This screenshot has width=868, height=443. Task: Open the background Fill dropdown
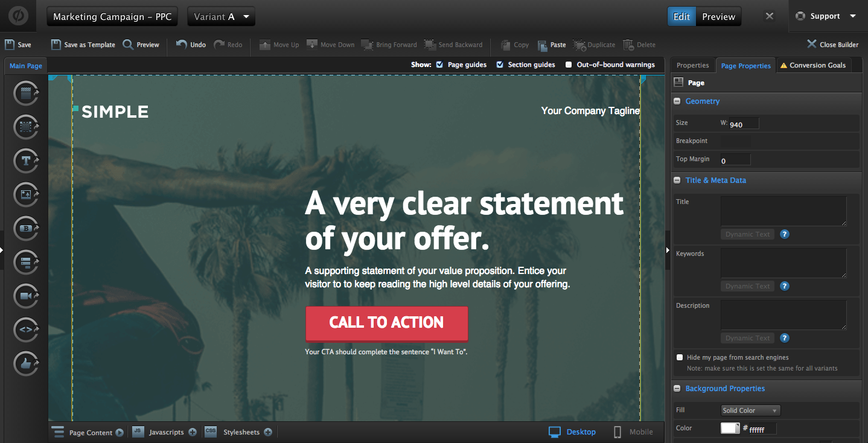[x=750, y=410]
